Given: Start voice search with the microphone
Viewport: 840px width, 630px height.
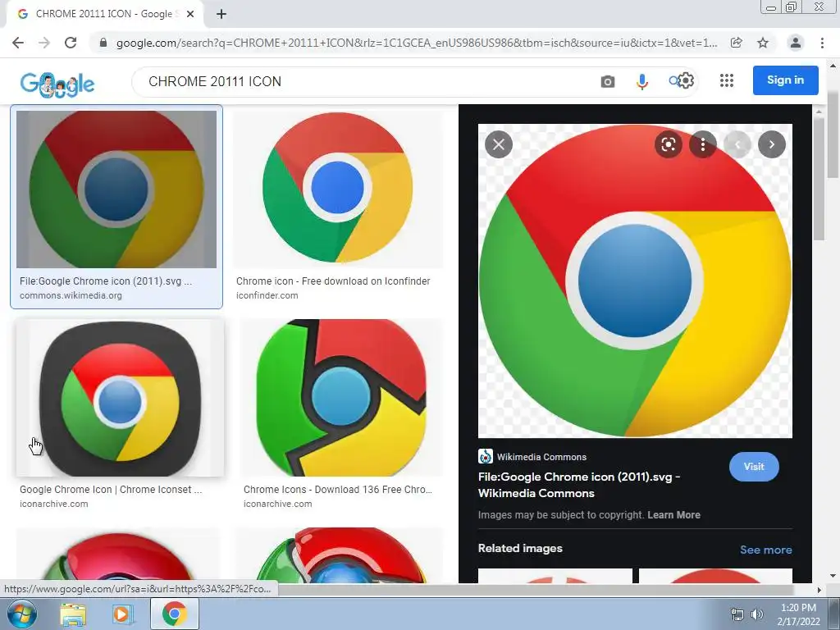Looking at the screenshot, I should point(641,81).
